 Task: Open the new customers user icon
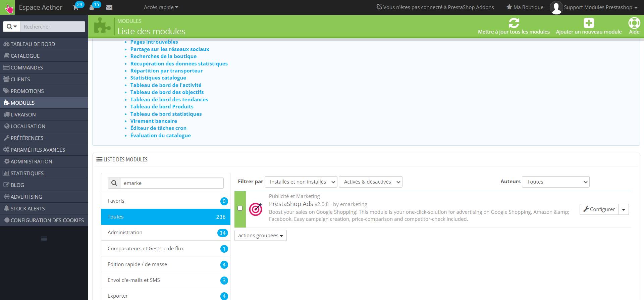pyautogui.click(x=92, y=7)
